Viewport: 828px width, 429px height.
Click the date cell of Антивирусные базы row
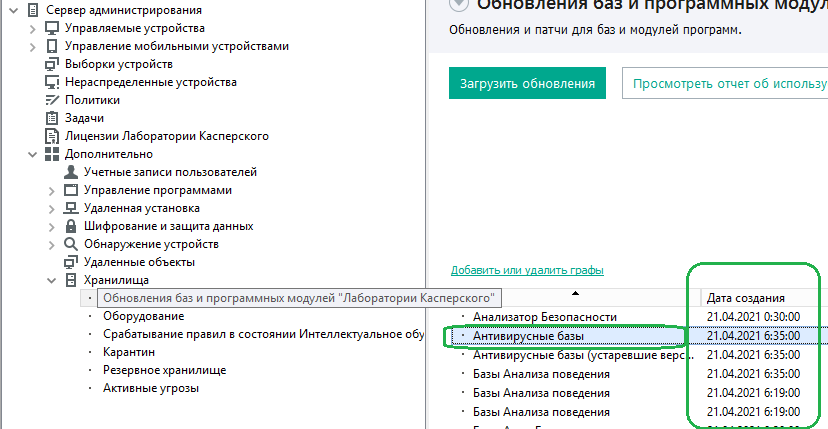[x=754, y=336]
